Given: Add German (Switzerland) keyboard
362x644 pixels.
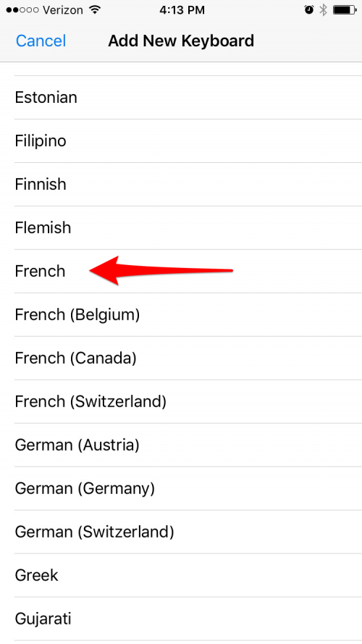Looking at the screenshot, I should [x=181, y=532].
